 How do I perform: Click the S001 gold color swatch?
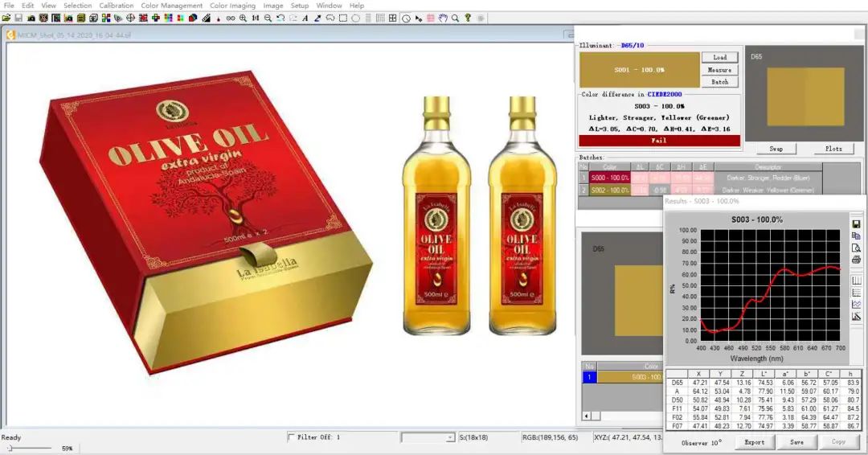tap(640, 70)
